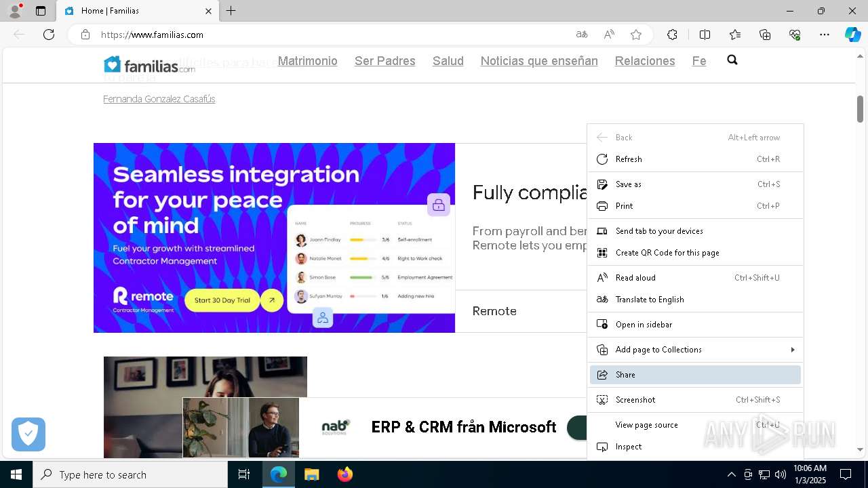Click the ERP & CRM från Microsoft ad
Screen dimensions: 868x488
tap(463, 427)
